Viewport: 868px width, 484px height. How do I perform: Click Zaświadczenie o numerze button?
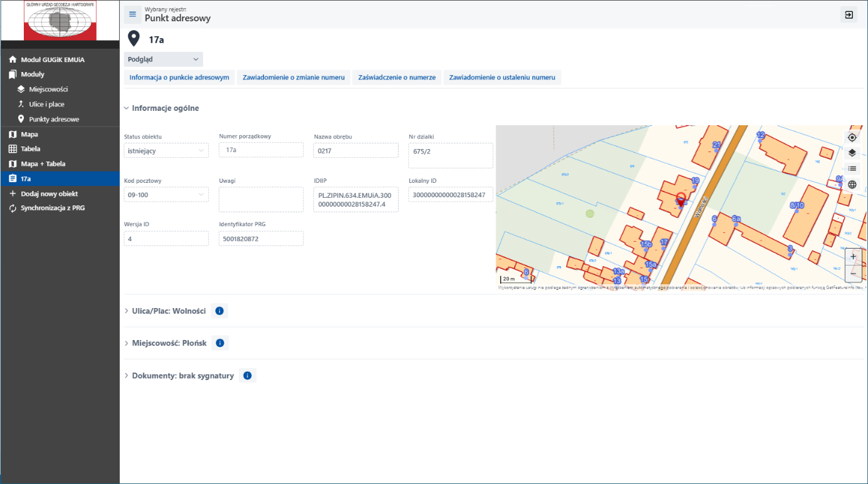point(397,78)
